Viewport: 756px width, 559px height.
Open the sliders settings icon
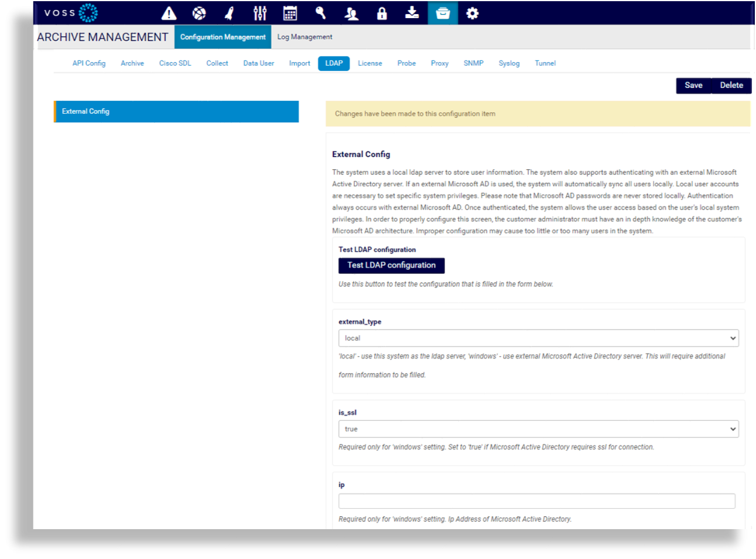(x=260, y=13)
